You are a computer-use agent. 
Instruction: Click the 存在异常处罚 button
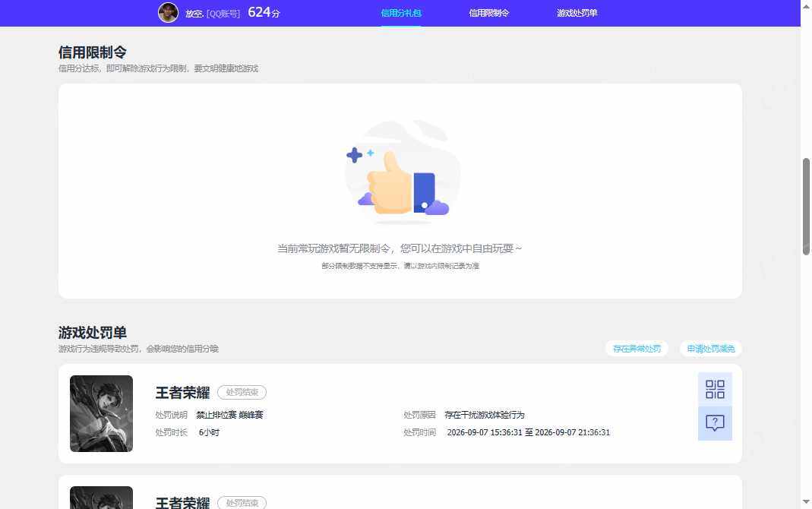point(637,349)
